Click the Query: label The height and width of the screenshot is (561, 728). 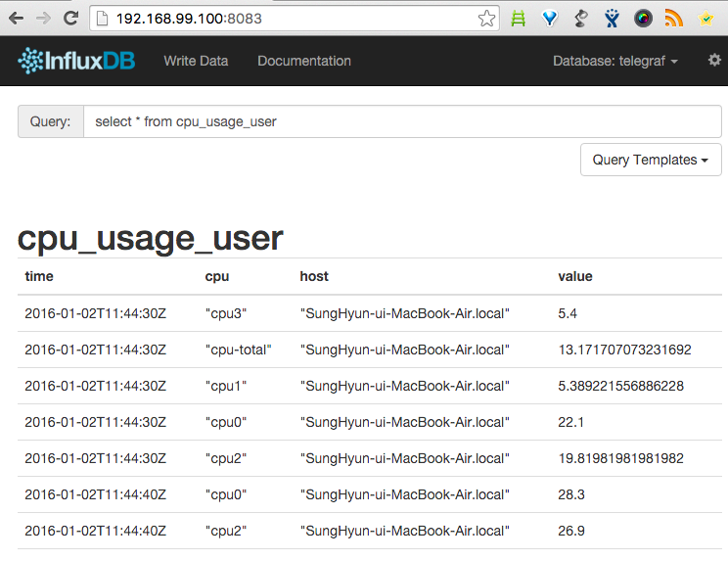point(50,121)
